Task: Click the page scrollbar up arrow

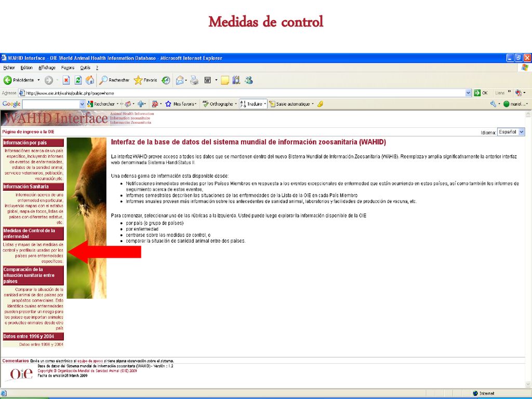Action: pos(528,114)
